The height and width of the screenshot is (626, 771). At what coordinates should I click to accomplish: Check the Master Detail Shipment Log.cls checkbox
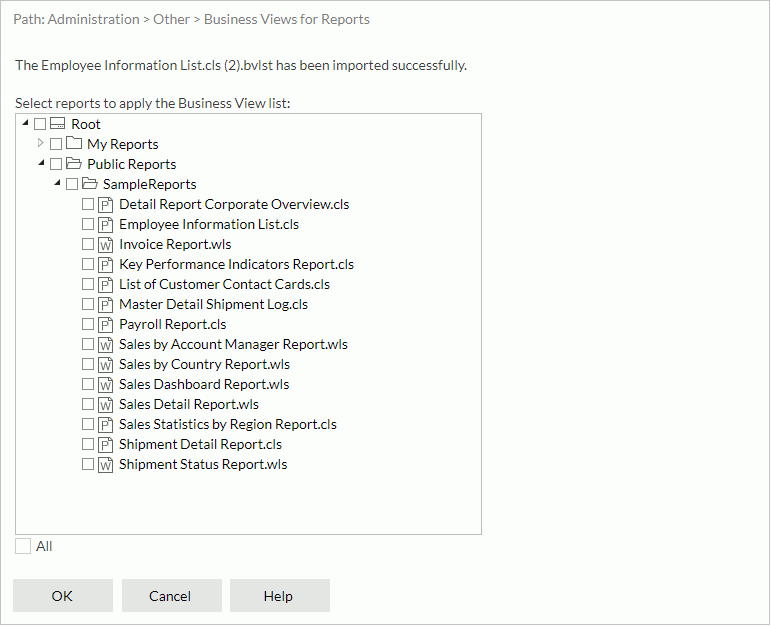[x=88, y=304]
